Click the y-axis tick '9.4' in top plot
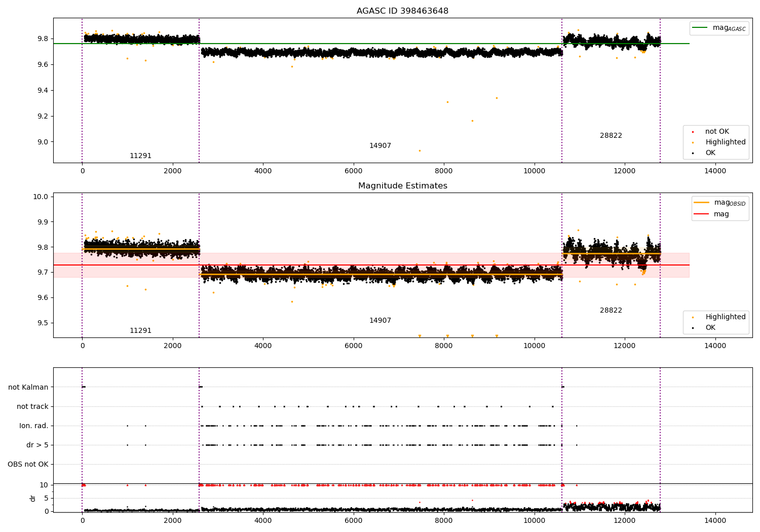Screen dimensions: 760x532 click(43, 91)
